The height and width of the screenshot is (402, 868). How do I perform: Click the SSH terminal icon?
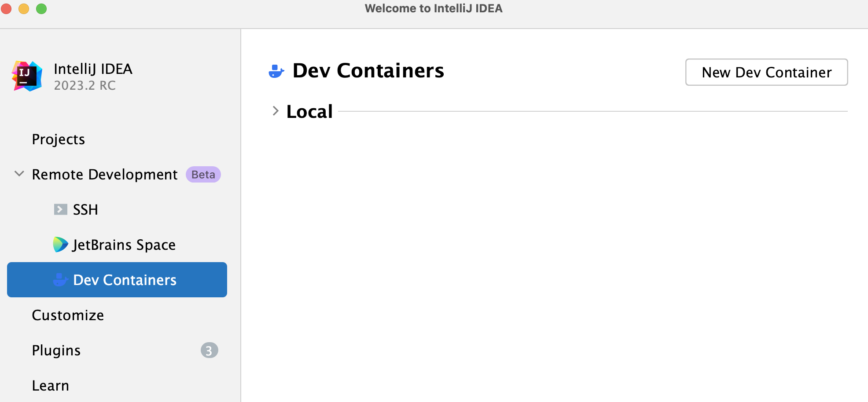pos(61,209)
